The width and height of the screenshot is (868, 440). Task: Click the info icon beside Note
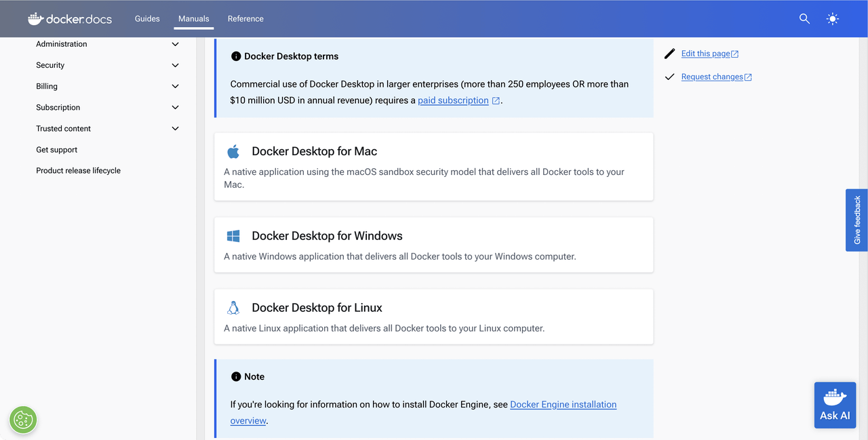pyautogui.click(x=236, y=376)
